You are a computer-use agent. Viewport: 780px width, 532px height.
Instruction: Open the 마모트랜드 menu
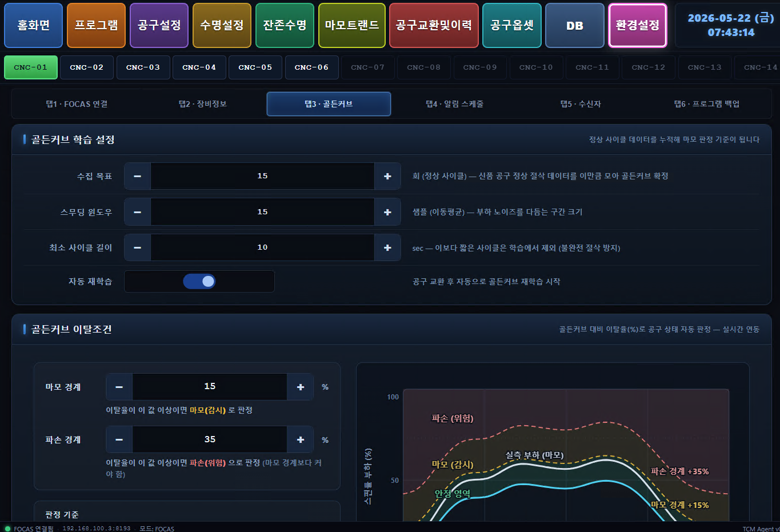pos(352,25)
